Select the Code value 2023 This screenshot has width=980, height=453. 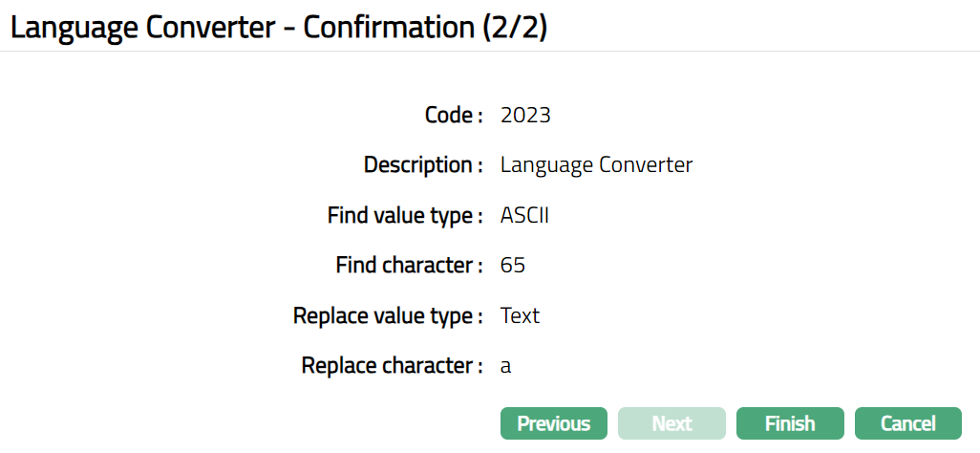[x=525, y=116]
